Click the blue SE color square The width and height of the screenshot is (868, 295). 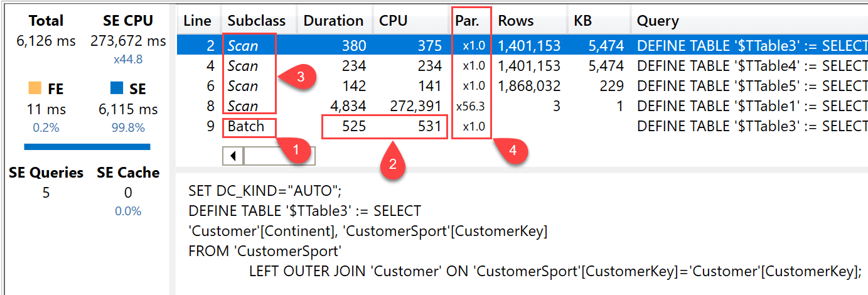(117, 89)
